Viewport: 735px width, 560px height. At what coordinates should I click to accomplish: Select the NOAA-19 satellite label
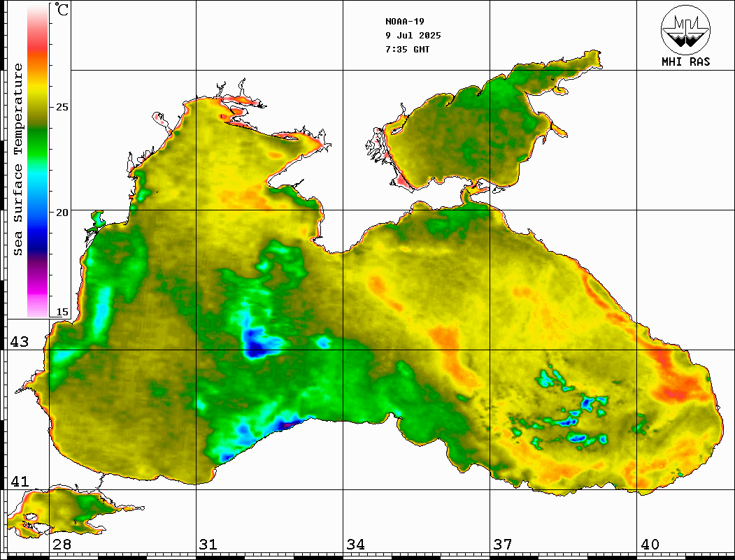click(x=404, y=22)
